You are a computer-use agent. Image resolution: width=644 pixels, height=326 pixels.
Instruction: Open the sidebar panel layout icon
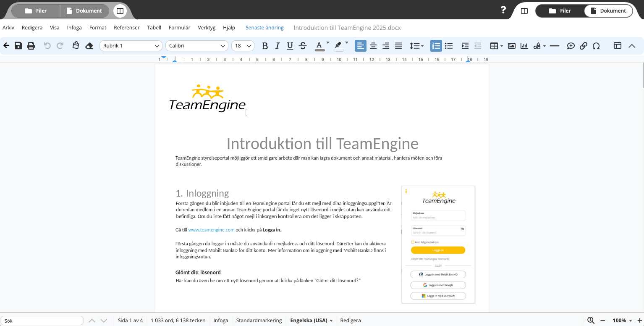(618, 46)
